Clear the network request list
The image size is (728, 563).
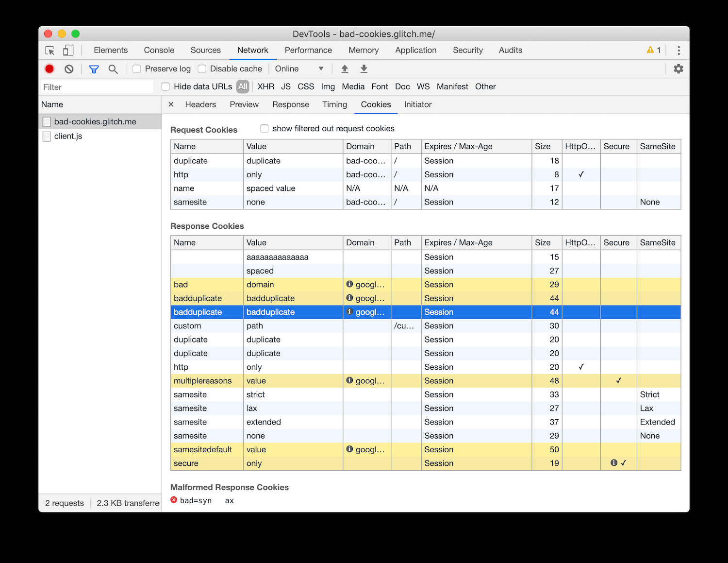point(68,68)
